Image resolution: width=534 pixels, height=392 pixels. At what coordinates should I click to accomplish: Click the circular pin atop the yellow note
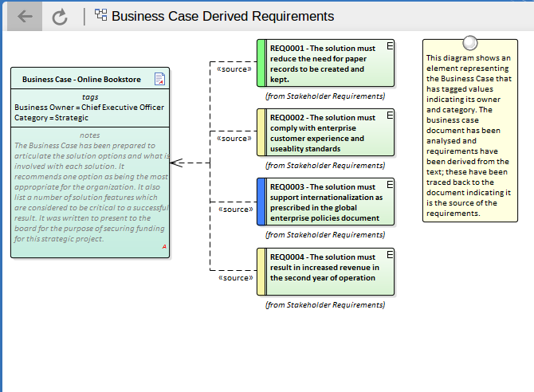[470, 43]
